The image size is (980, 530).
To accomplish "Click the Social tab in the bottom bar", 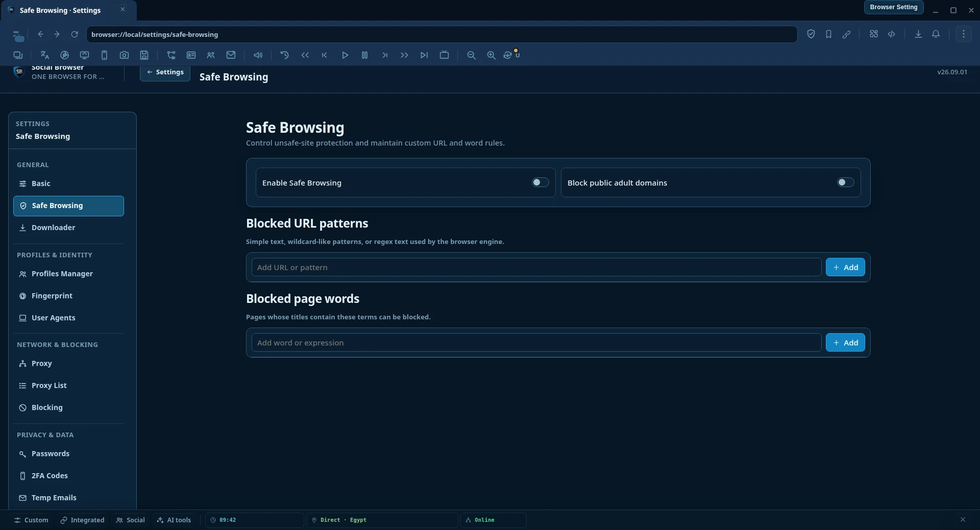I will pyautogui.click(x=130, y=520).
